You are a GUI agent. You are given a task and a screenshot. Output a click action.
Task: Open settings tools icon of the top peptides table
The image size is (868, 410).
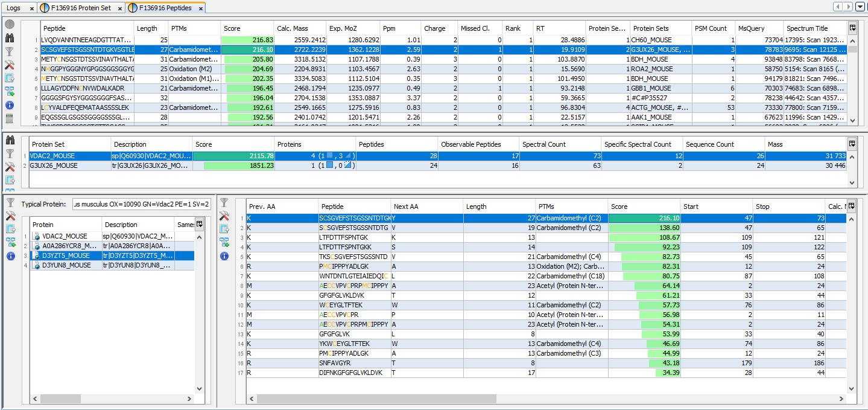click(x=10, y=65)
